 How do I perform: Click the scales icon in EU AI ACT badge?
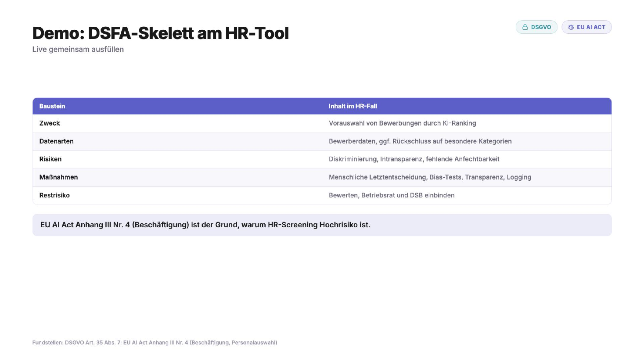point(571,27)
